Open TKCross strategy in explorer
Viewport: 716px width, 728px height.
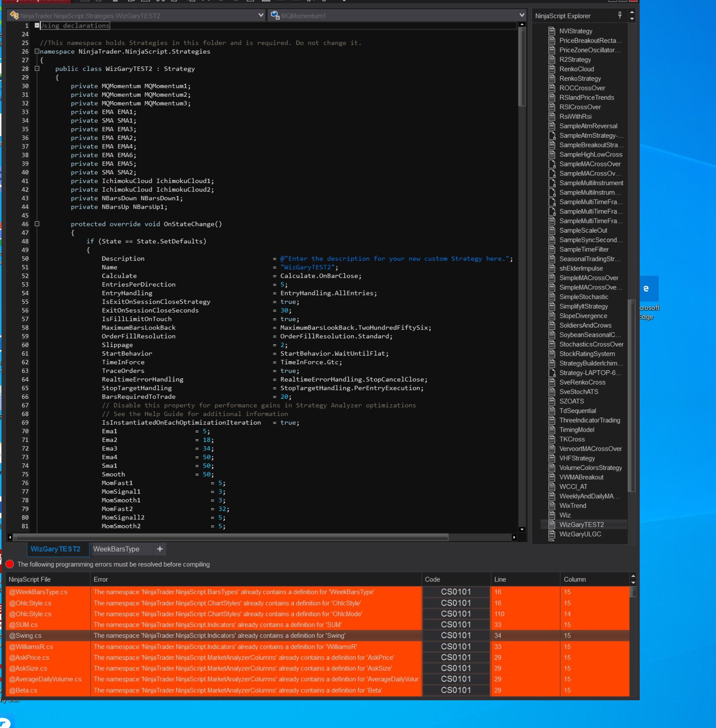[572, 439]
